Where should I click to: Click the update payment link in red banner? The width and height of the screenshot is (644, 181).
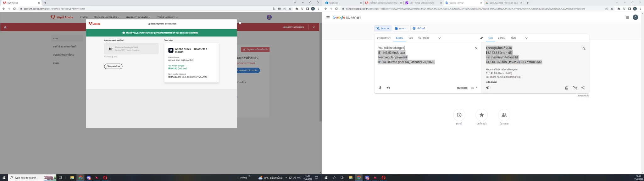click(293, 27)
